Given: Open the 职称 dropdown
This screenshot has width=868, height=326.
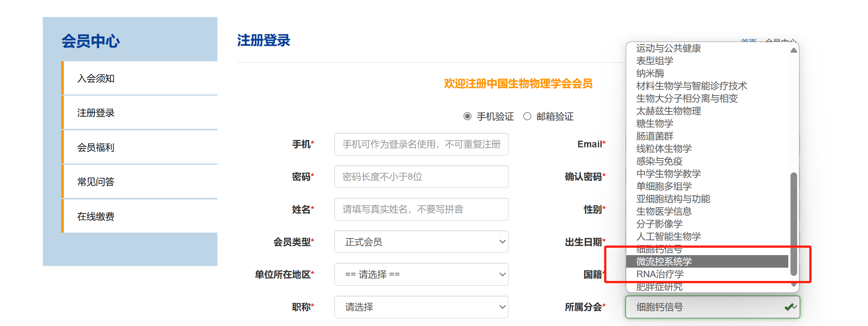Looking at the screenshot, I should pyautogui.click(x=421, y=307).
